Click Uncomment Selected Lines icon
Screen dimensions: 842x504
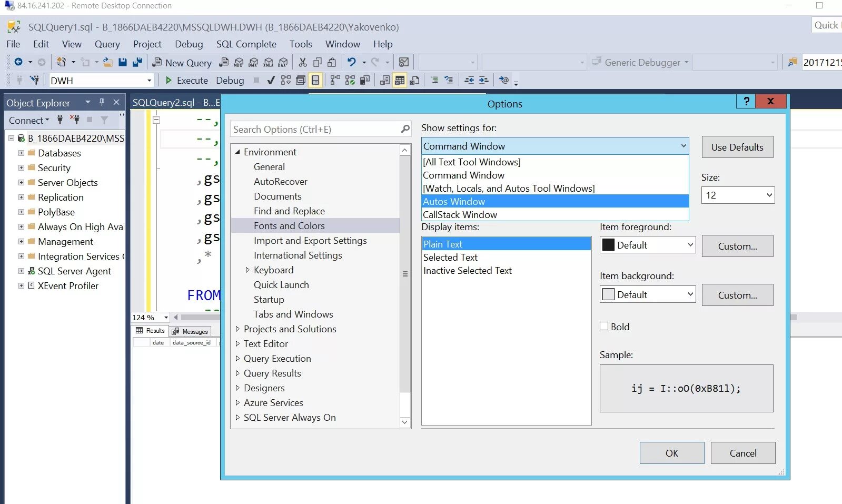(449, 80)
